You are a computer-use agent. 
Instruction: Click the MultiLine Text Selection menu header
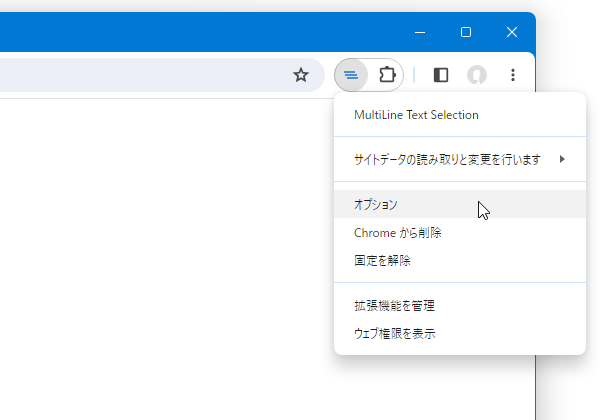pyautogui.click(x=416, y=115)
